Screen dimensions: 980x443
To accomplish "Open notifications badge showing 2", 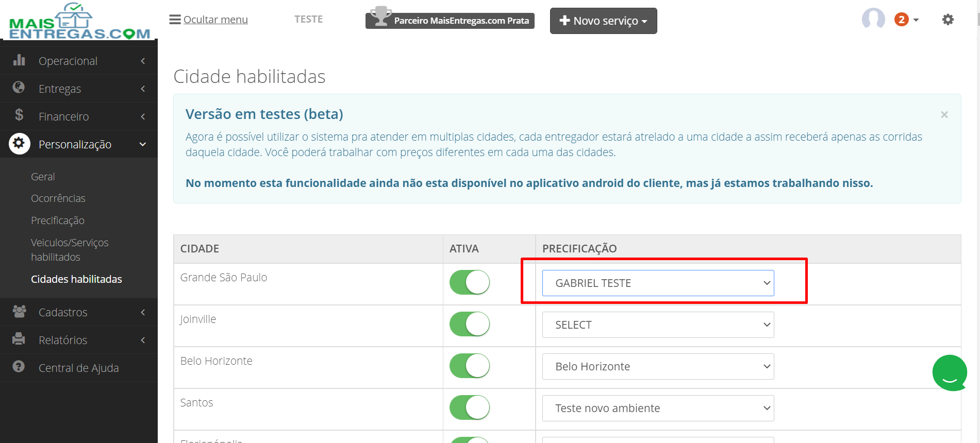I will coord(901,20).
